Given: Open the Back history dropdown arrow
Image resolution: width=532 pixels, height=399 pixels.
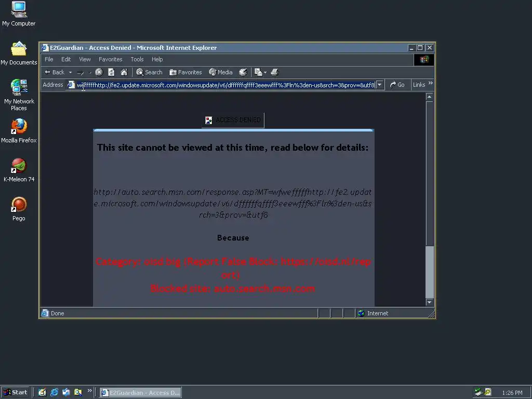Looking at the screenshot, I should 70,72.
